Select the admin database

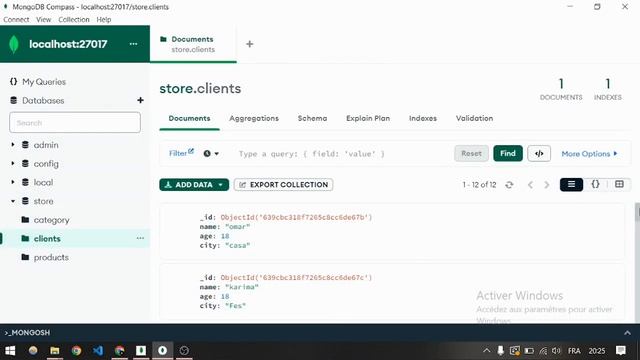click(46, 145)
